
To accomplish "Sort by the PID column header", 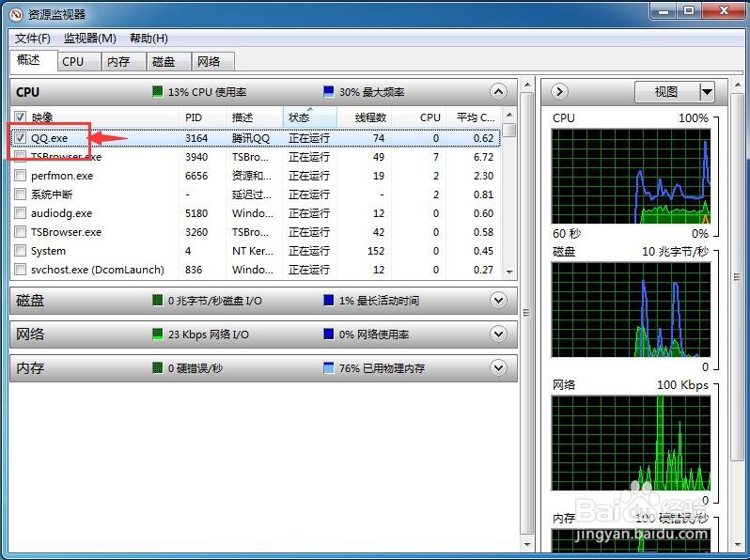I will [x=202, y=117].
